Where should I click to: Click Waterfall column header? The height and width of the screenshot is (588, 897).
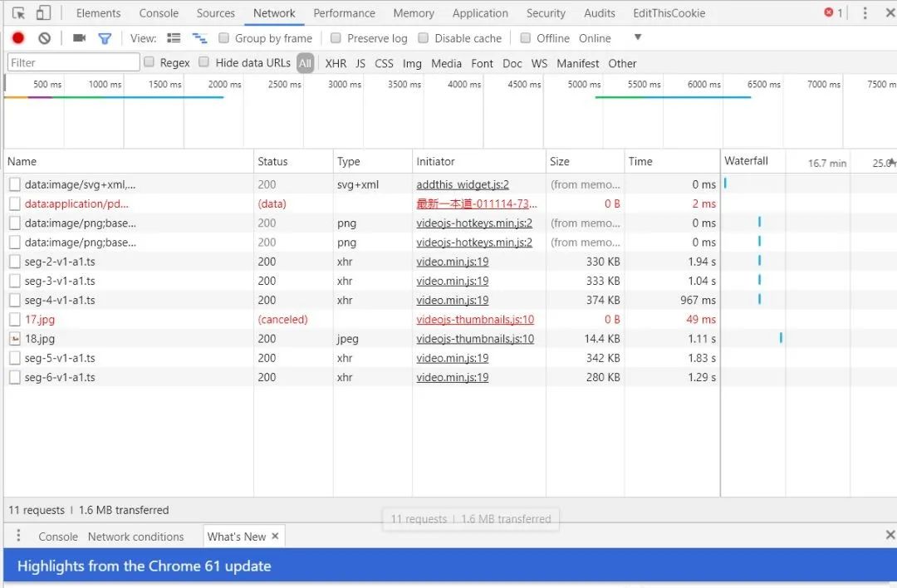click(x=746, y=161)
